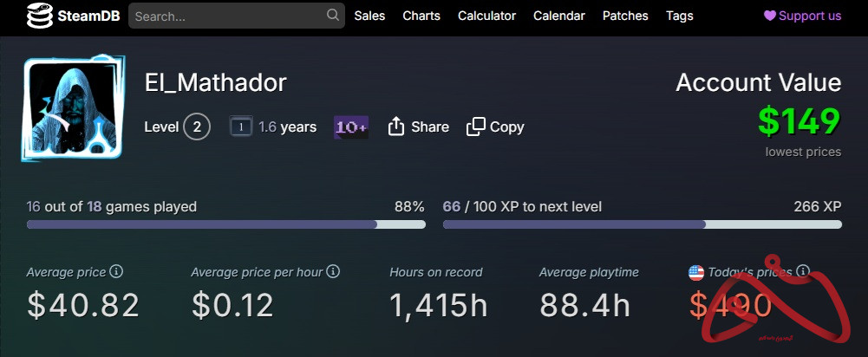Click the Level 2 circle badge

(197, 127)
